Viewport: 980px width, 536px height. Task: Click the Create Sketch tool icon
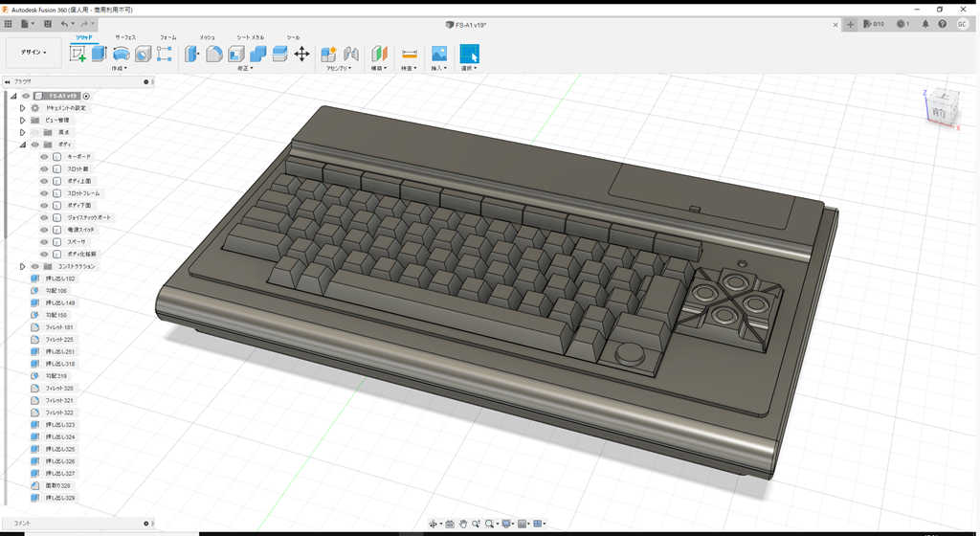(x=78, y=55)
